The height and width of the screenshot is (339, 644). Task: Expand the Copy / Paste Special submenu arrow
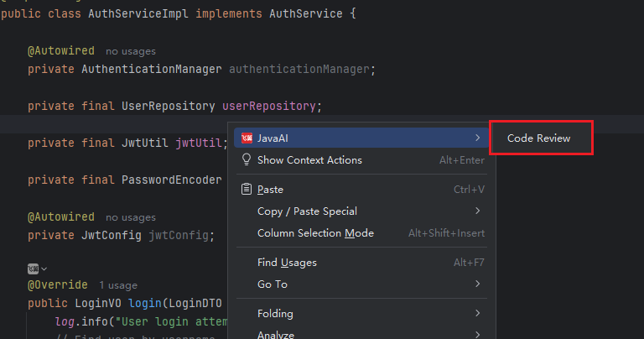coord(478,211)
